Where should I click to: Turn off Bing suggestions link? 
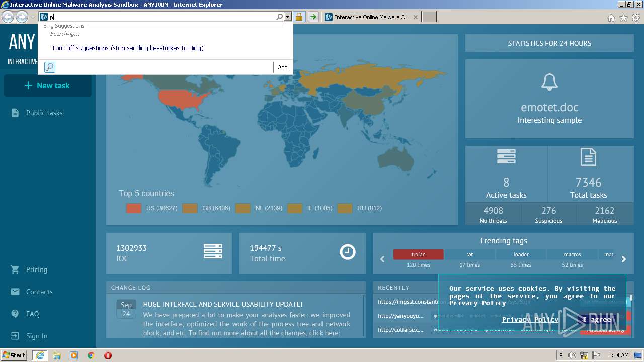click(128, 48)
